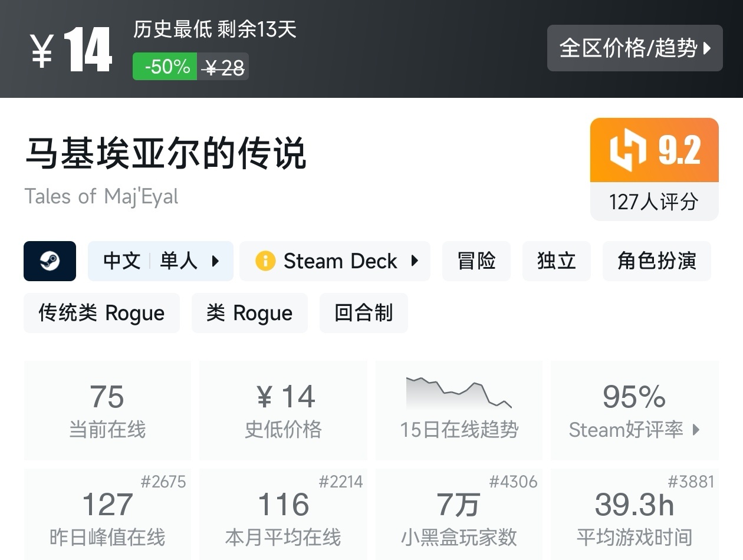The image size is (743, 560).
Task: Tap the #3881 rank label
Action: [691, 482]
